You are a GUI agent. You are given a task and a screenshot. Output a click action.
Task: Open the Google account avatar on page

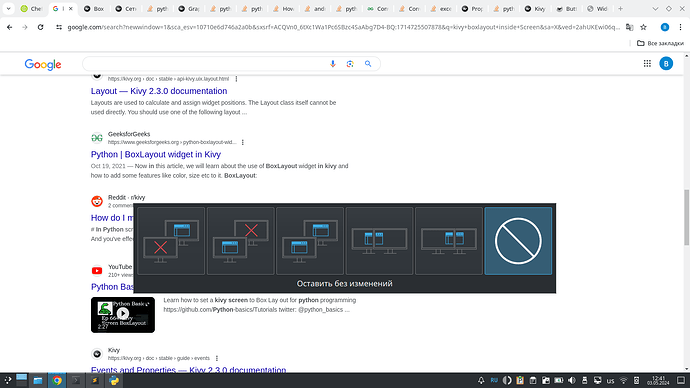(x=666, y=64)
